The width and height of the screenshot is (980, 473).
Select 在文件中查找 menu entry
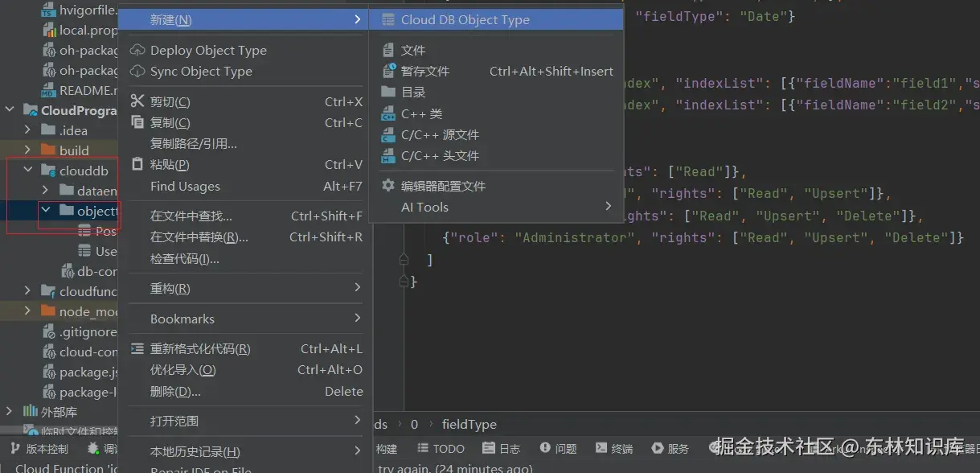pos(245,216)
